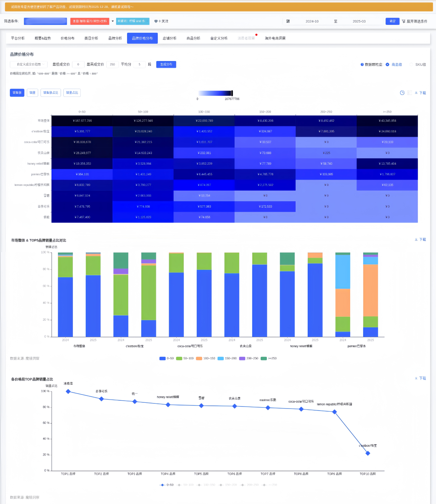The height and width of the screenshot is (504, 436).
Task: Go to the 价格分布 tab
Action: 67,38
